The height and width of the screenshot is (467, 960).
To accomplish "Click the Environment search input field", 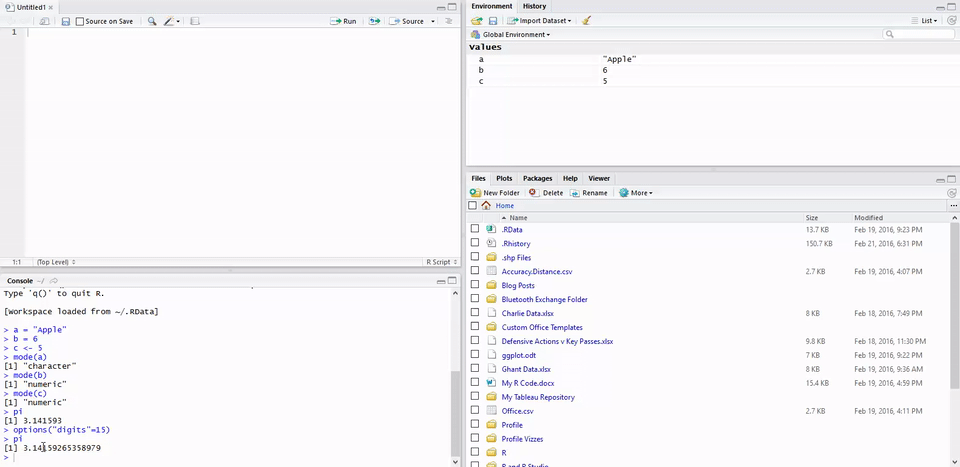I will pyautogui.click(x=920, y=34).
